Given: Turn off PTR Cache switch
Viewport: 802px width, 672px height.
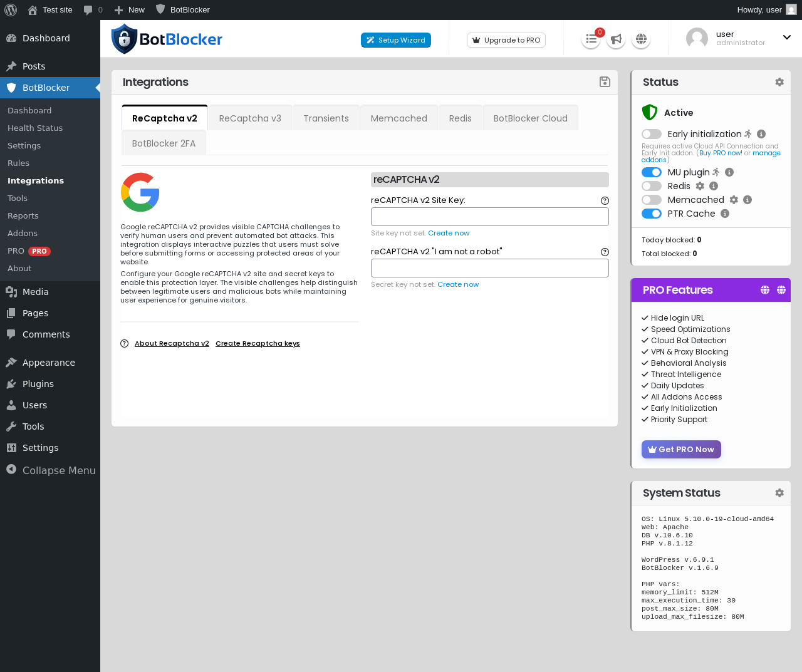Looking at the screenshot, I should (x=652, y=214).
